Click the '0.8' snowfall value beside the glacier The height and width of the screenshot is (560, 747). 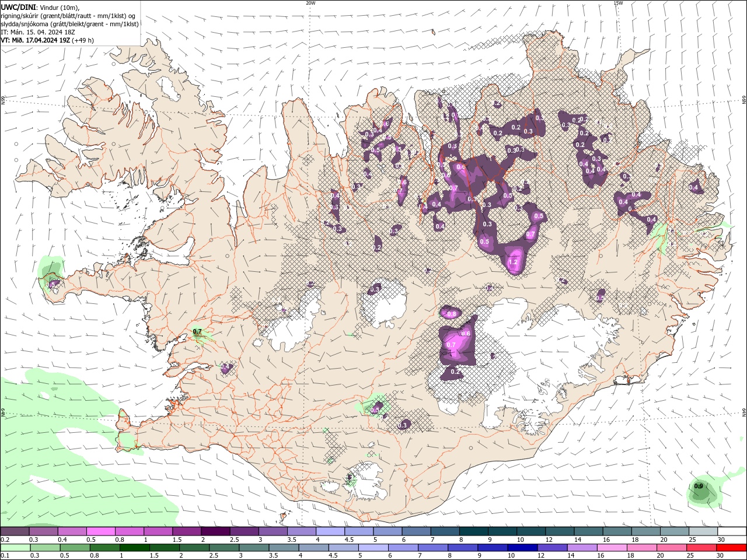coord(451,314)
